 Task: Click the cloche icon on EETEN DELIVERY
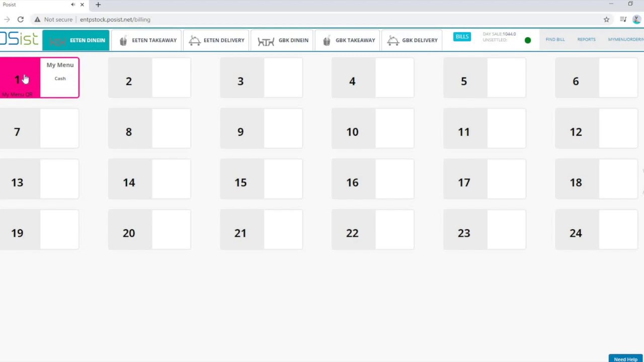(195, 41)
